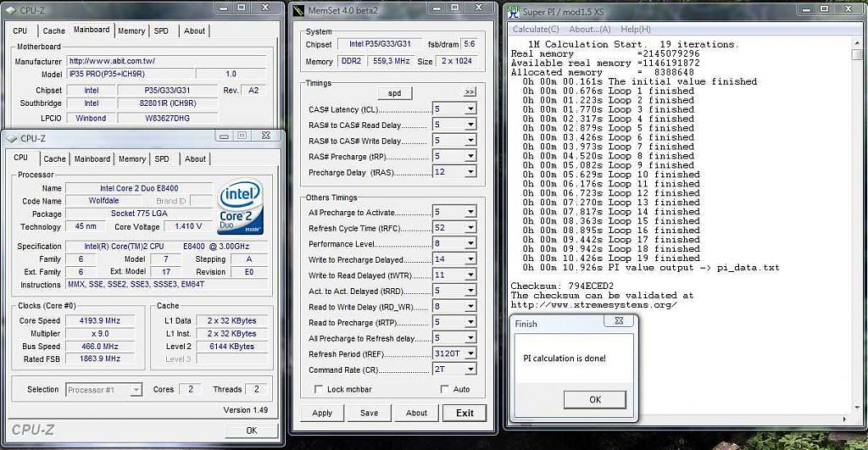Click the abit manufacturer URL text
This screenshot has height=450, width=868.
[x=113, y=61]
